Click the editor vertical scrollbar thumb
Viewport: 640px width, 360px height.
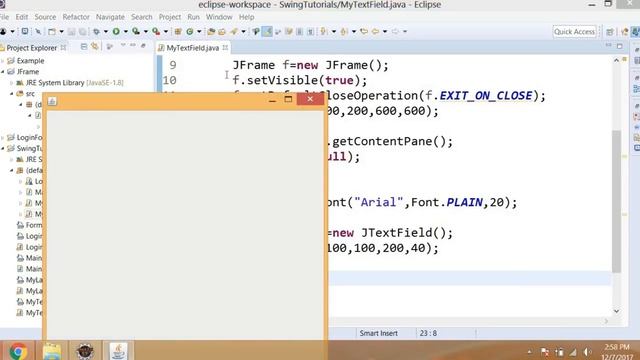(616, 201)
